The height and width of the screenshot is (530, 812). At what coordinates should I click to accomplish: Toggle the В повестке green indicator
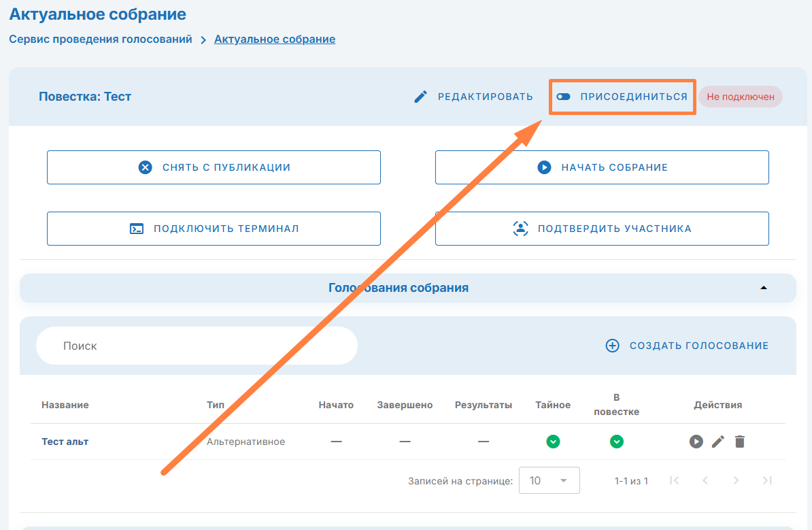point(616,442)
